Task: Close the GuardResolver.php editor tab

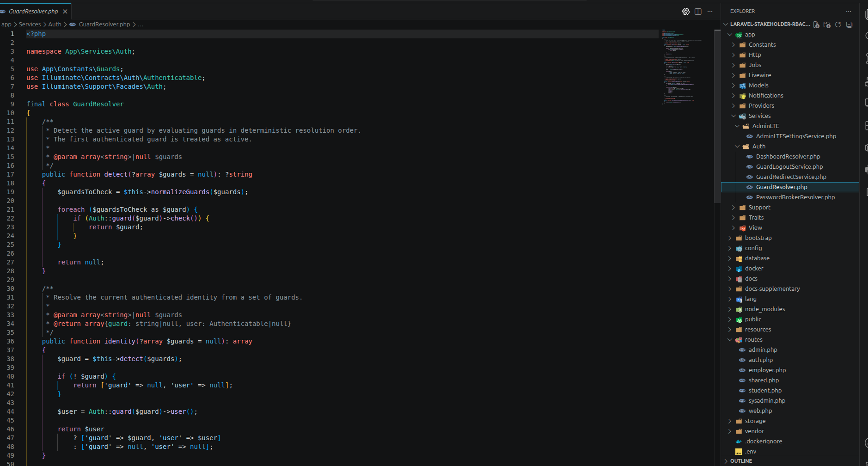Action: click(65, 12)
